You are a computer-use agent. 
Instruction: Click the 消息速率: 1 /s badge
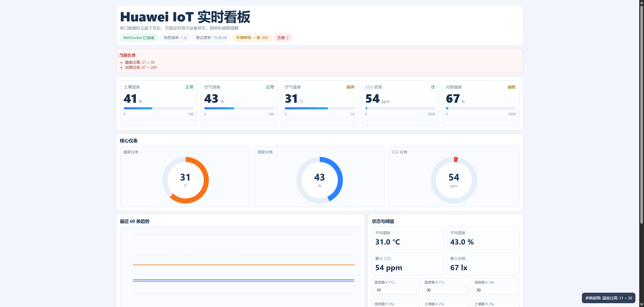tap(175, 38)
